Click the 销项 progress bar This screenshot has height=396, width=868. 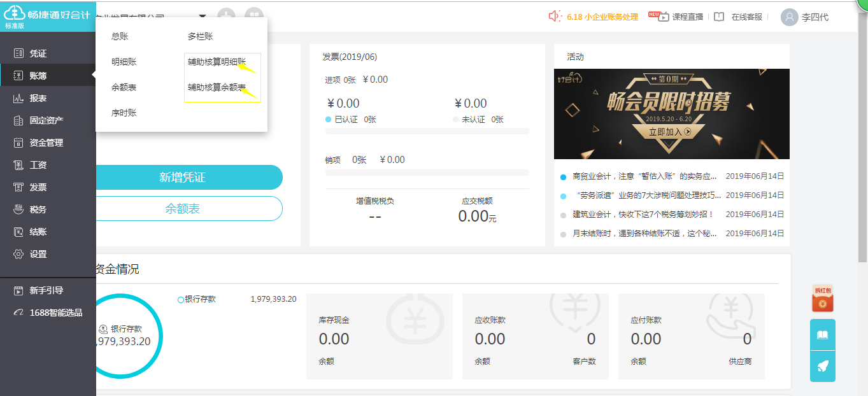(x=427, y=173)
